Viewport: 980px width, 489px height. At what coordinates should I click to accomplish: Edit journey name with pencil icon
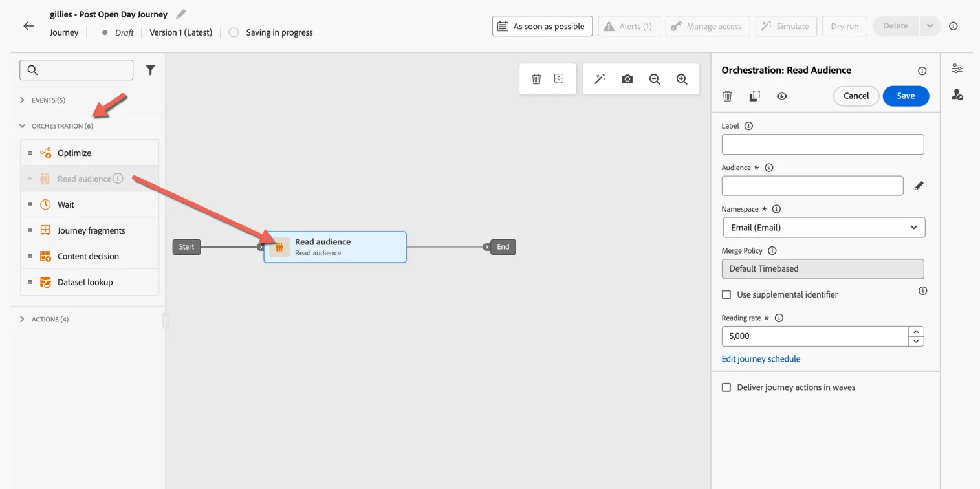click(181, 14)
